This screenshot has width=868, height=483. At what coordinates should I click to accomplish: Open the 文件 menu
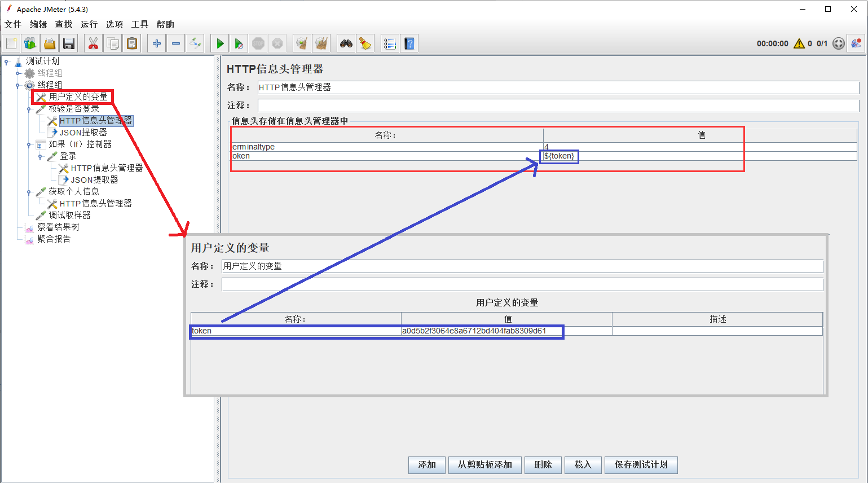point(13,24)
